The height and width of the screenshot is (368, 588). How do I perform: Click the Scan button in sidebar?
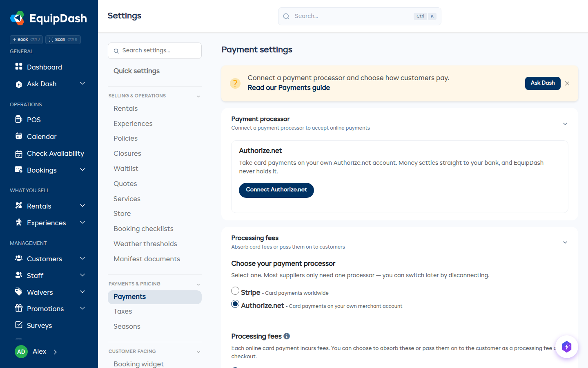point(63,40)
